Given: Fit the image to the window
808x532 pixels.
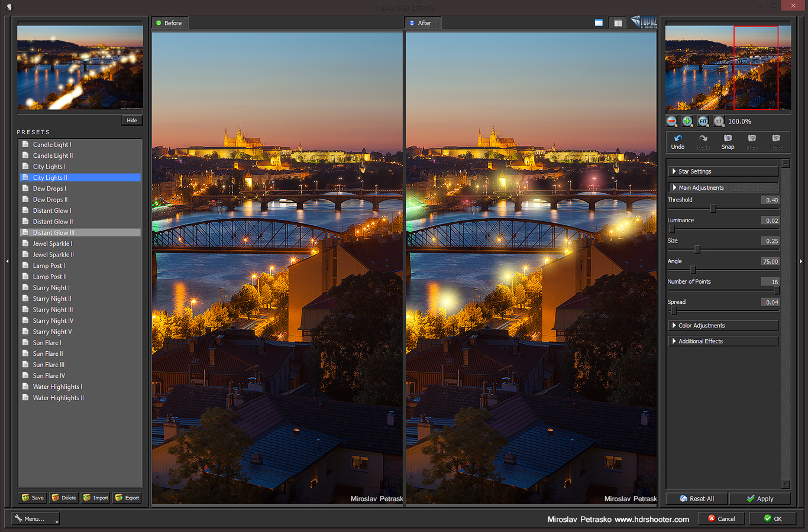Looking at the screenshot, I should point(703,121).
